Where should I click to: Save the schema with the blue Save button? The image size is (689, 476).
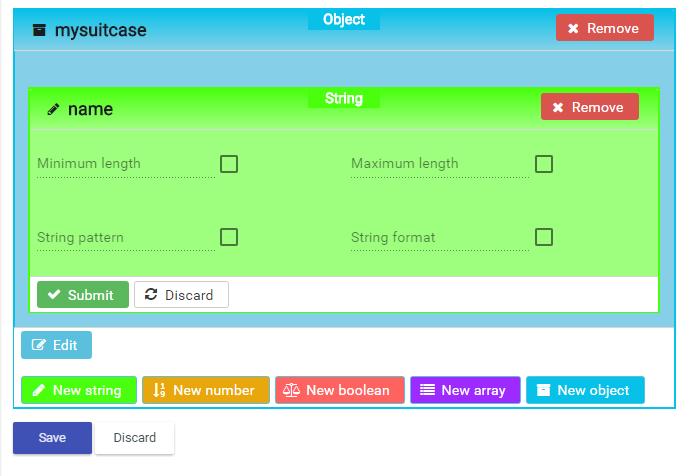coord(52,438)
